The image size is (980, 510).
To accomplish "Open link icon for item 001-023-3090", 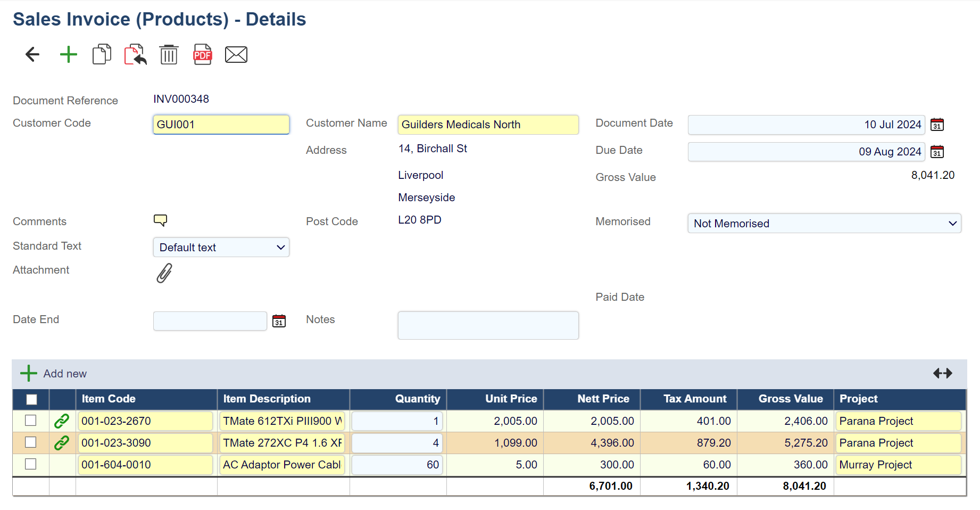I will [x=62, y=443].
